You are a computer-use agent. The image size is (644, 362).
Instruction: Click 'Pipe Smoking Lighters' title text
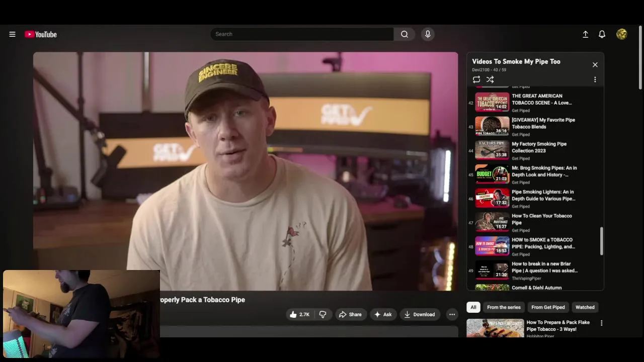click(543, 195)
